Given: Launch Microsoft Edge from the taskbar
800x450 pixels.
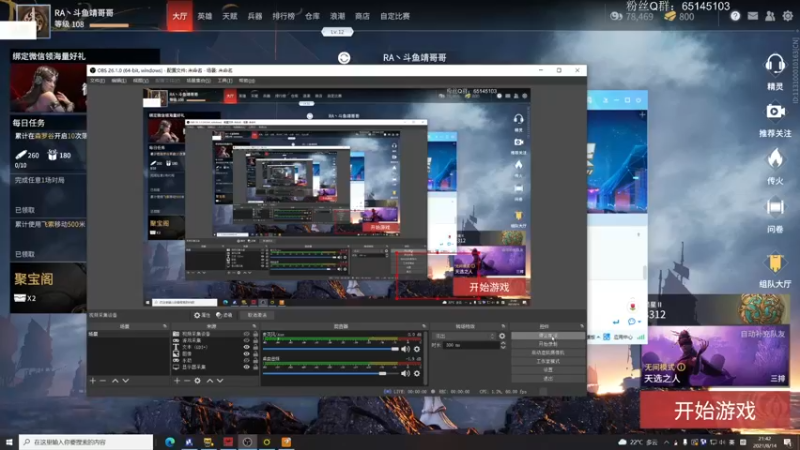Looking at the screenshot, I should tap(169, 442).
